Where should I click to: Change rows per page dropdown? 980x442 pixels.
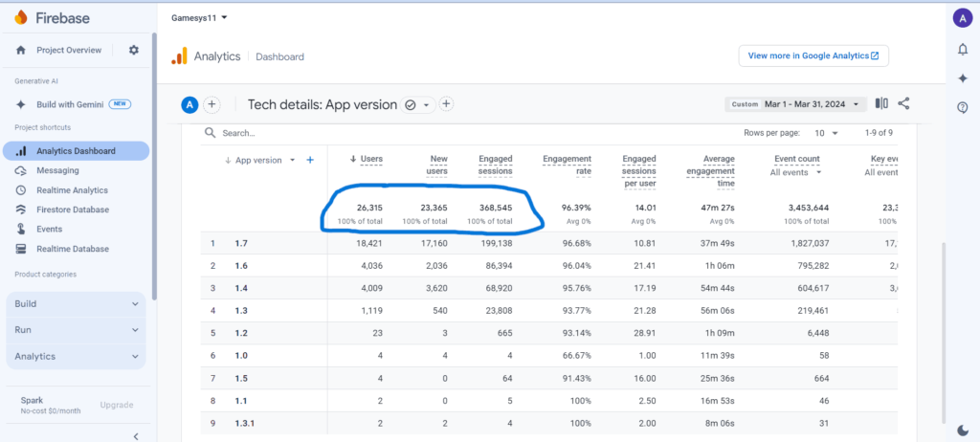click(x=826, y=133)
